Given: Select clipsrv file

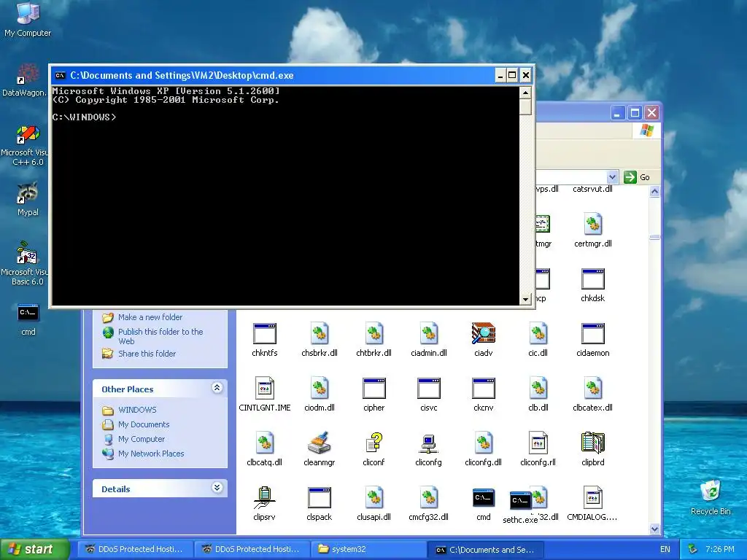Looking at the screenshot, I should (264, 504).
